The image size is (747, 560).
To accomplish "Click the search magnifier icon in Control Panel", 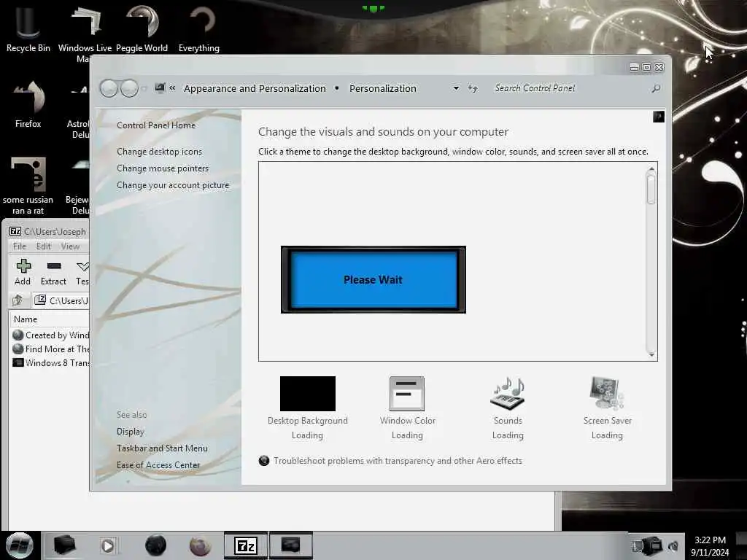I will (656, 88).
